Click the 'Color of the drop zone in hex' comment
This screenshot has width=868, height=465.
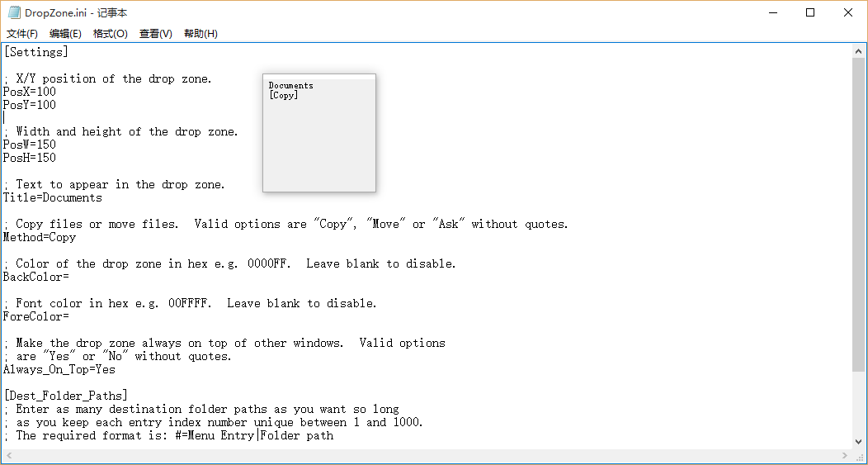(x=229, y=263)
